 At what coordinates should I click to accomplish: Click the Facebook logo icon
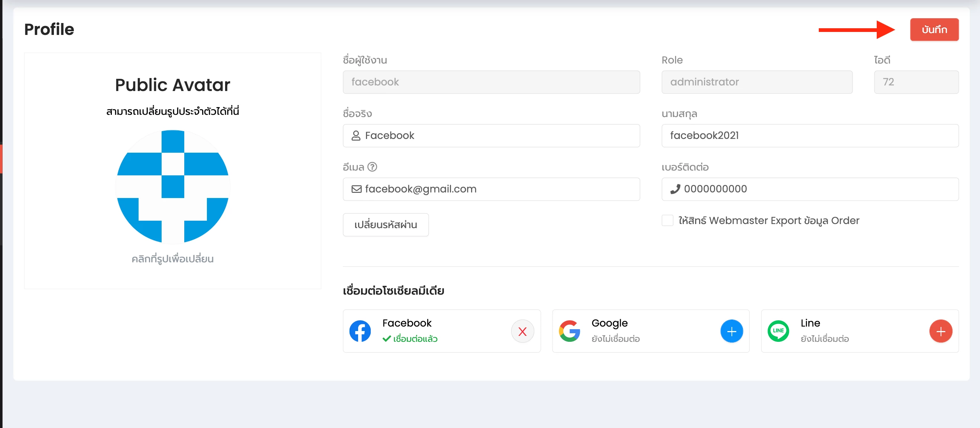point(360,331)
